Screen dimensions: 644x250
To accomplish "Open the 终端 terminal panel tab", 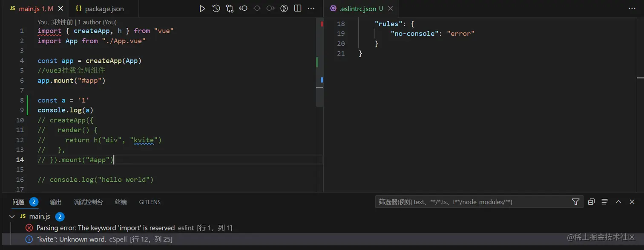I will (x=121, y=202).
